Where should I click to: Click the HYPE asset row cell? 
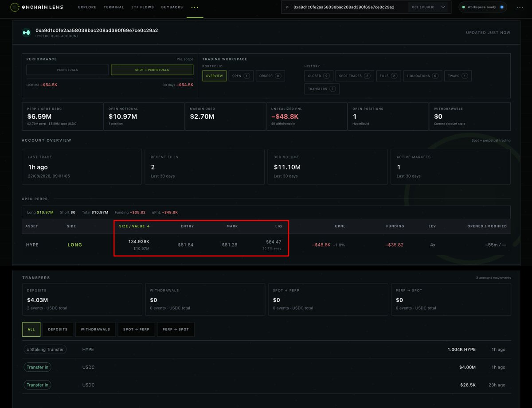point(32,245)
